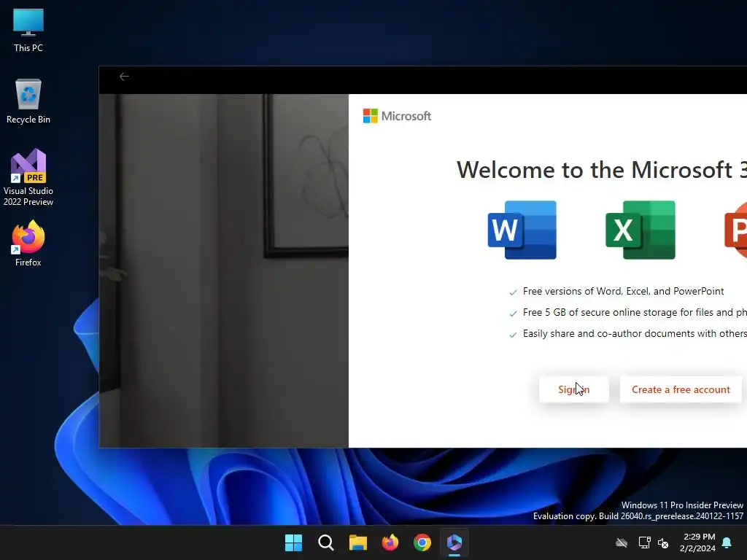Select Visual Studio 2022 Preview shortcut
The image size is (747, 560).
click(28, 177)
